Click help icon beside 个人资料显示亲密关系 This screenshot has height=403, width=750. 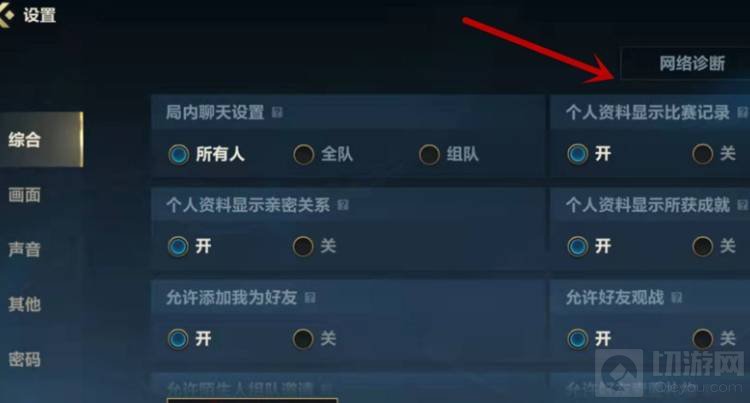pos(343,205)
